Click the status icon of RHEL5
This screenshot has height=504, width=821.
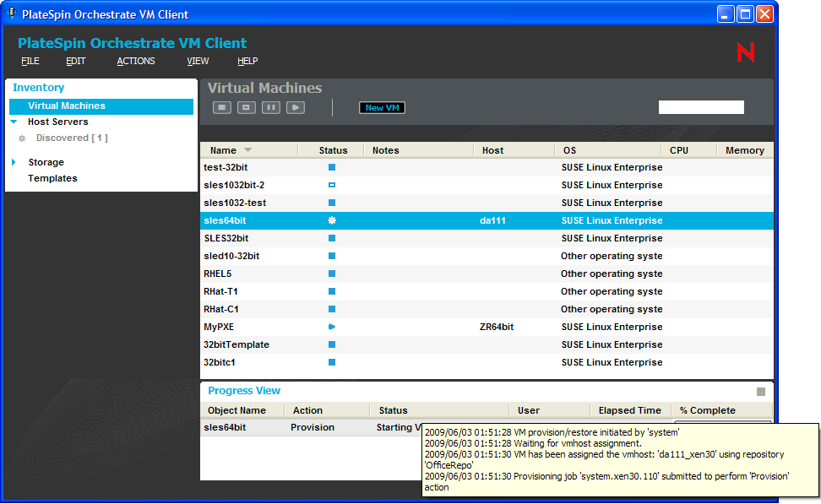click(332, 274)
